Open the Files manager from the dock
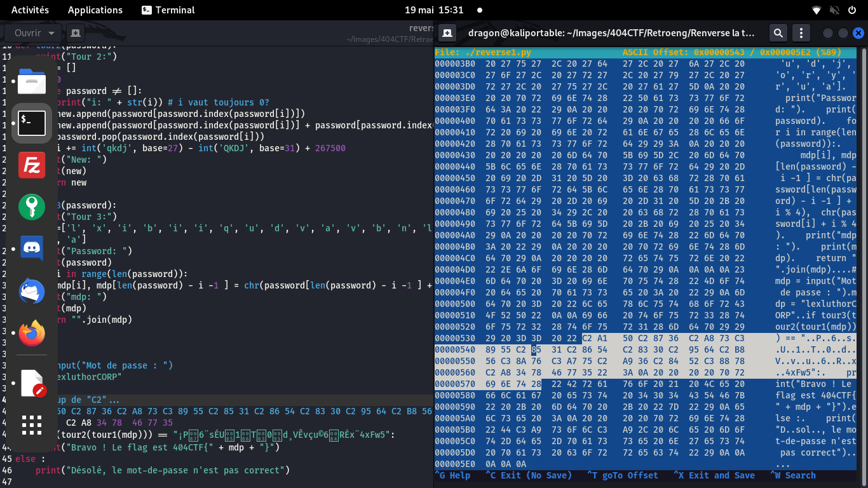 (32, 82)
